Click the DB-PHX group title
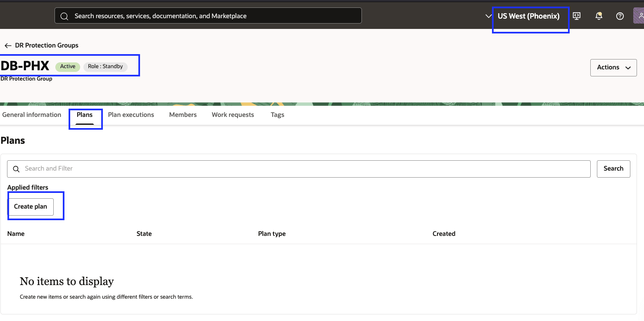The height and width of the screenshot is (321, 644). point(25,66)
